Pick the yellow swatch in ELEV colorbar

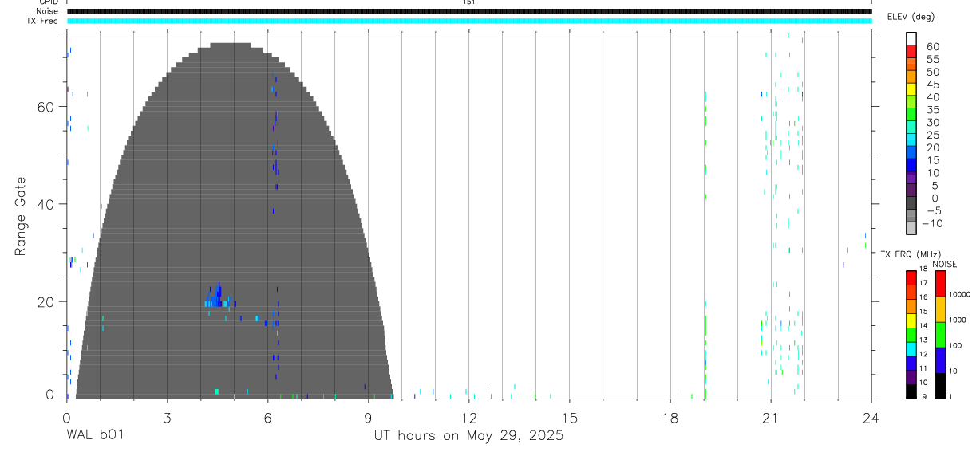pos(911,89)
